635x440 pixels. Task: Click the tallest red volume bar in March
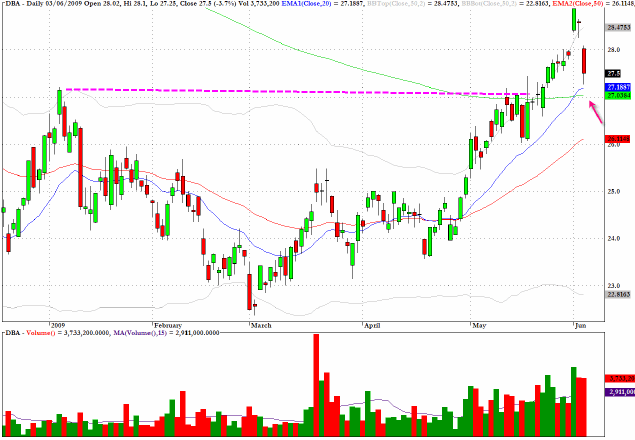[316, 385]
